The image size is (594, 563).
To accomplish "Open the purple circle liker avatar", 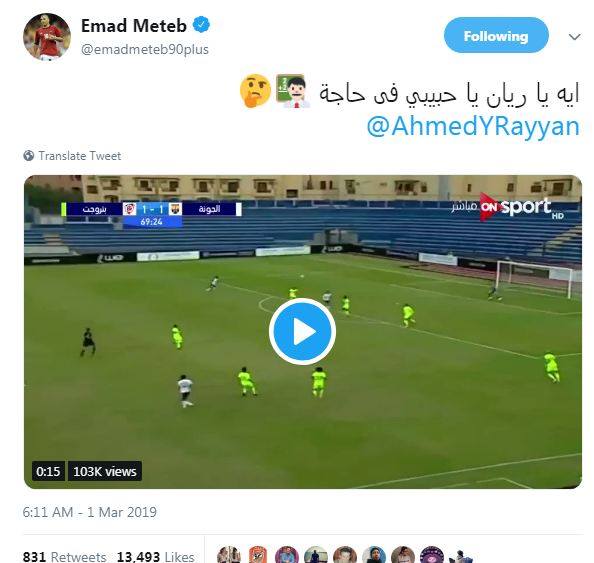I will click(x=431, y=555).
